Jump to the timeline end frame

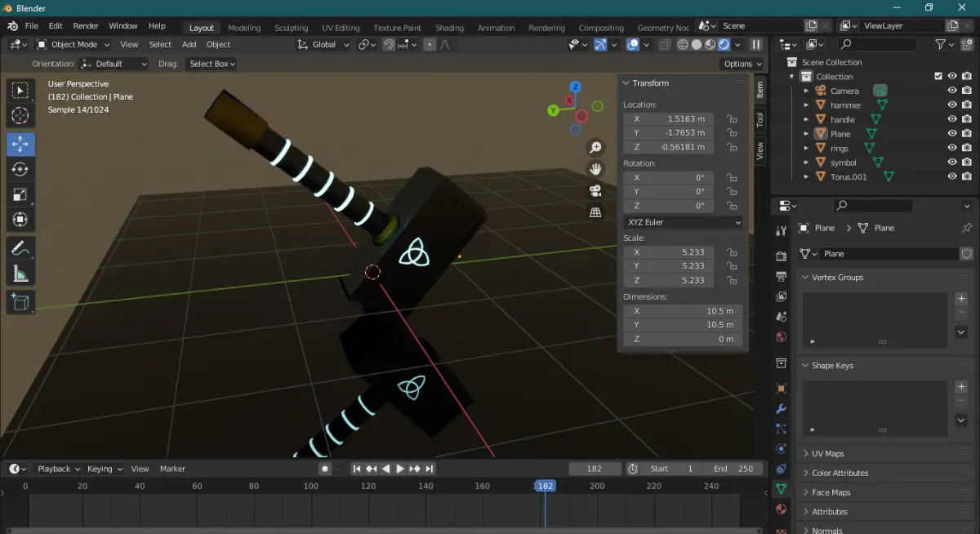(x=429, y=469)
